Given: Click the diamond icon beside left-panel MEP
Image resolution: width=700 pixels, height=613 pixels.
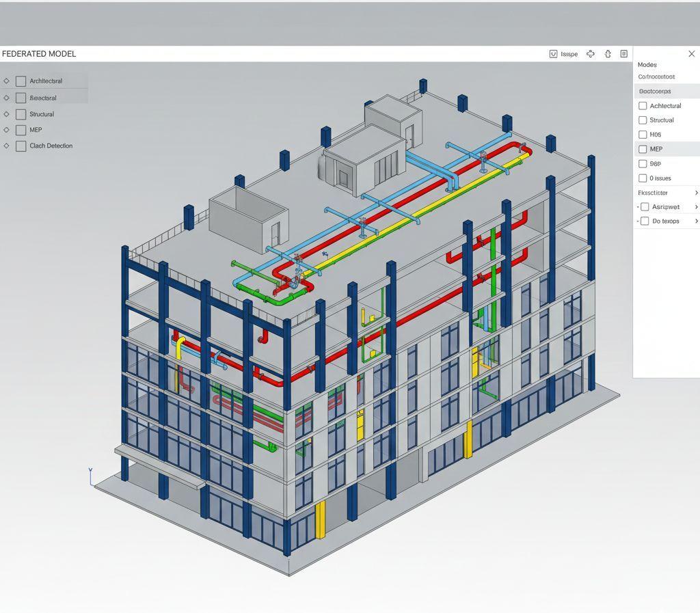Looking at the screenshot, I should (6, 130).
